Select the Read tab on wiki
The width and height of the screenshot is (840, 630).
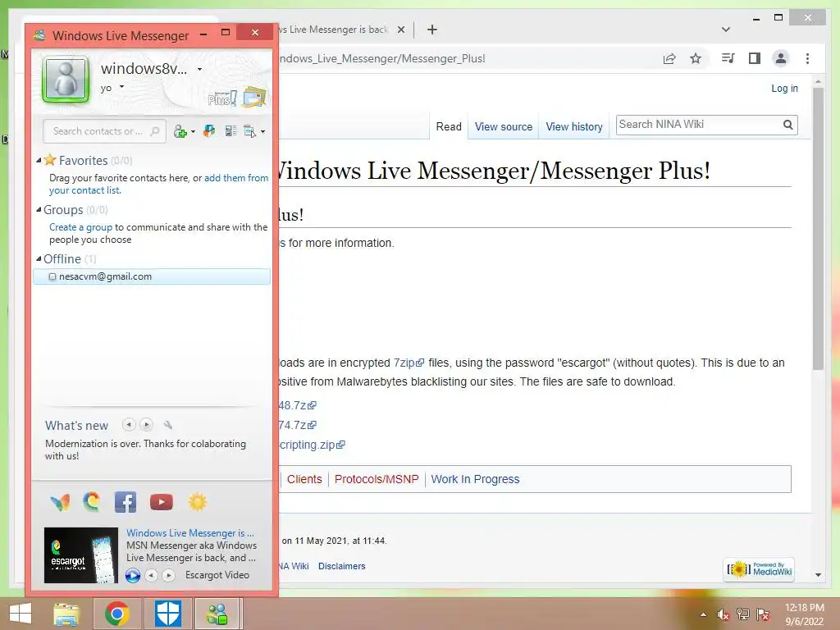pyautogui.click(x=449, y=127)
